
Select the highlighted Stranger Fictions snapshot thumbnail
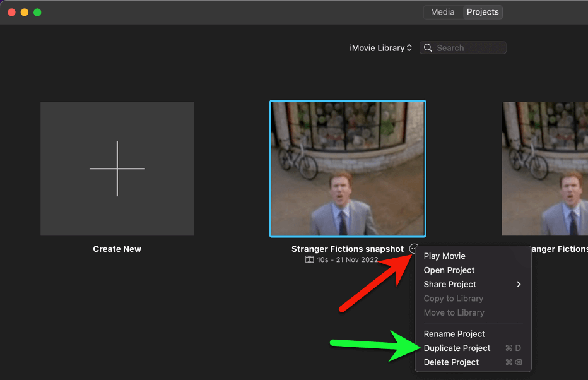(348, 169)
